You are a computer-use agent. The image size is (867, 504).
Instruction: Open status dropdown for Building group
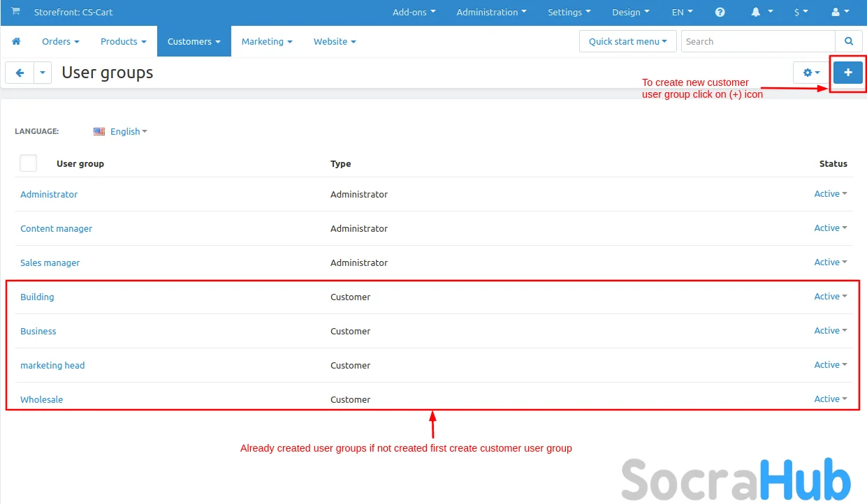830,297
